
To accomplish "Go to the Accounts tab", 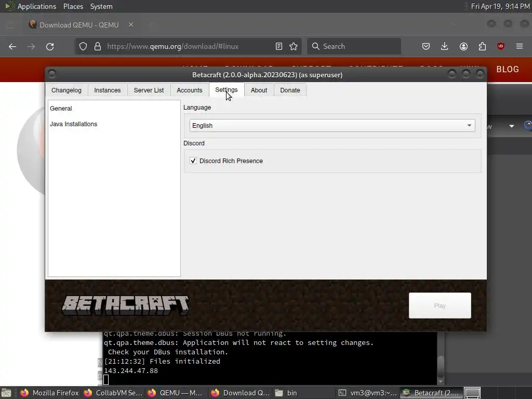I will [189, 90].
